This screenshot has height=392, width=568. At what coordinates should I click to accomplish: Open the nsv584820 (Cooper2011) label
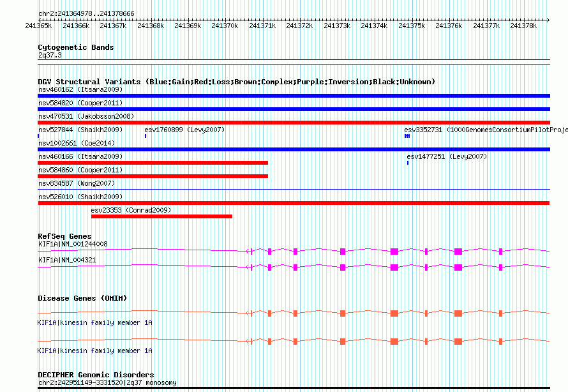(x=80, y=103)
